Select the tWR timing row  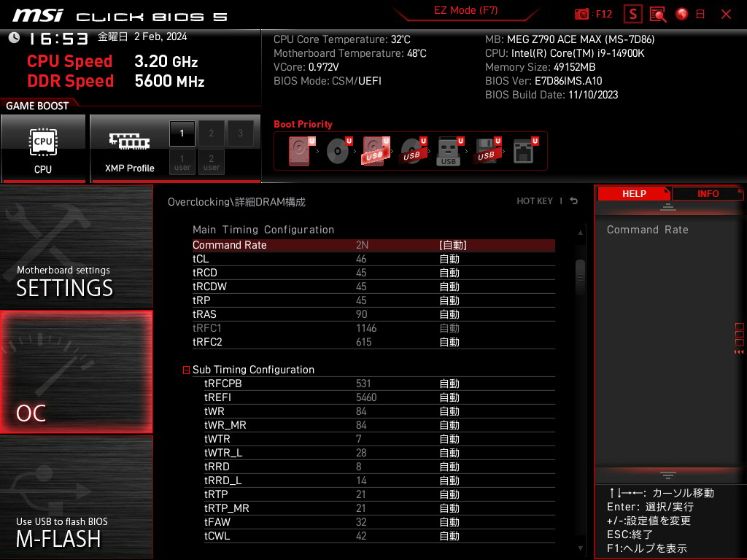pos(379,411)
